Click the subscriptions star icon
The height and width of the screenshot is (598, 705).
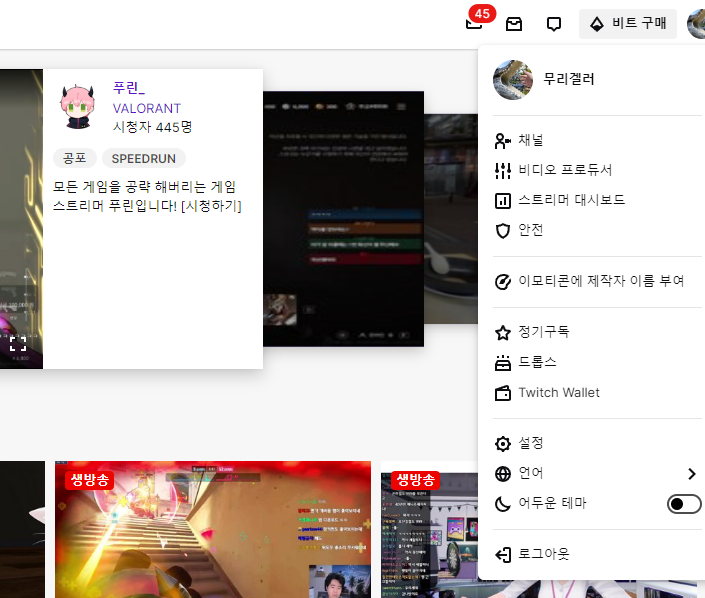click(x=503, y=333)
